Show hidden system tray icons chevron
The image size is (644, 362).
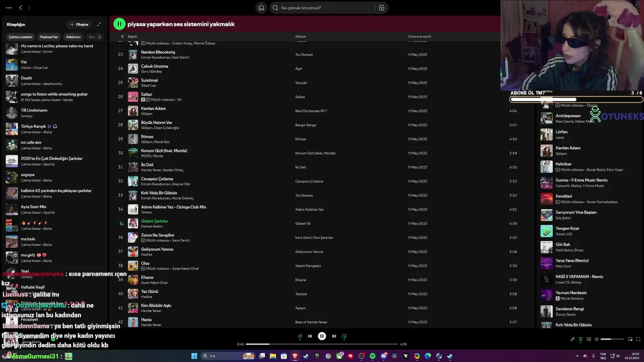[577, 356]
